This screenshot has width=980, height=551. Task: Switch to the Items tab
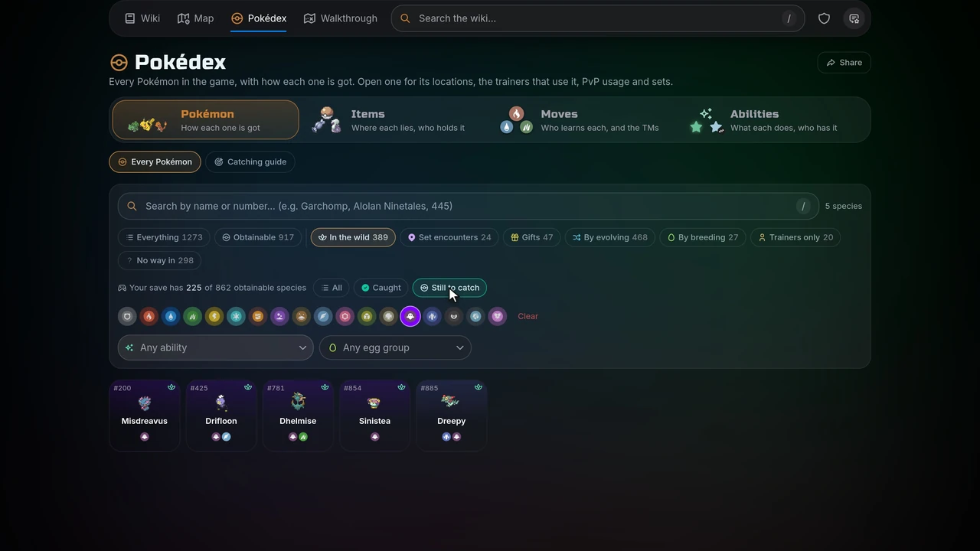(394, 120)
